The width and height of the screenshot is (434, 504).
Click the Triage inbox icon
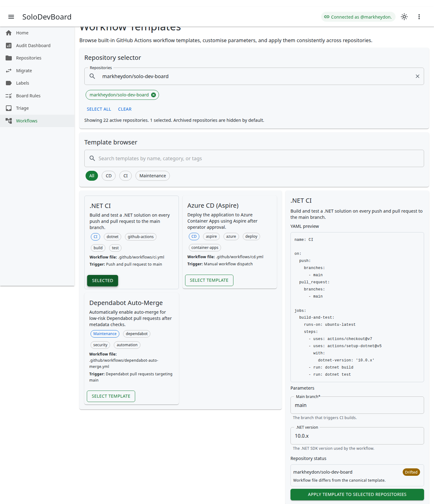(9, 108)
